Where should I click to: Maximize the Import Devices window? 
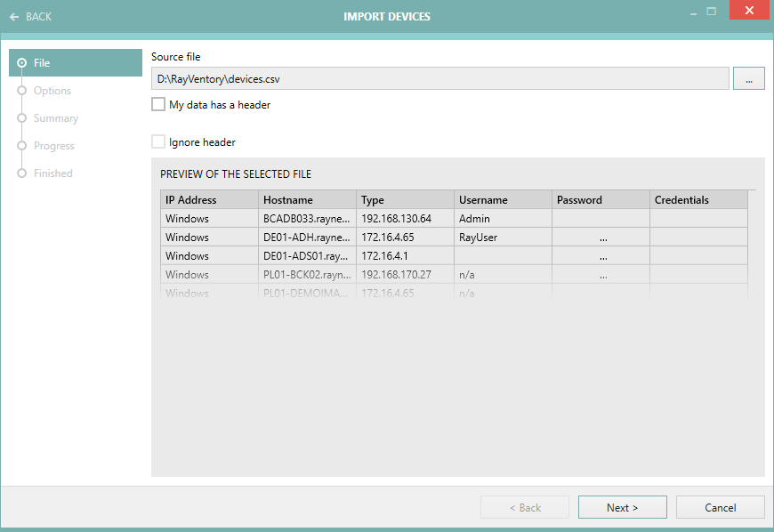click(x=711, y=12)
